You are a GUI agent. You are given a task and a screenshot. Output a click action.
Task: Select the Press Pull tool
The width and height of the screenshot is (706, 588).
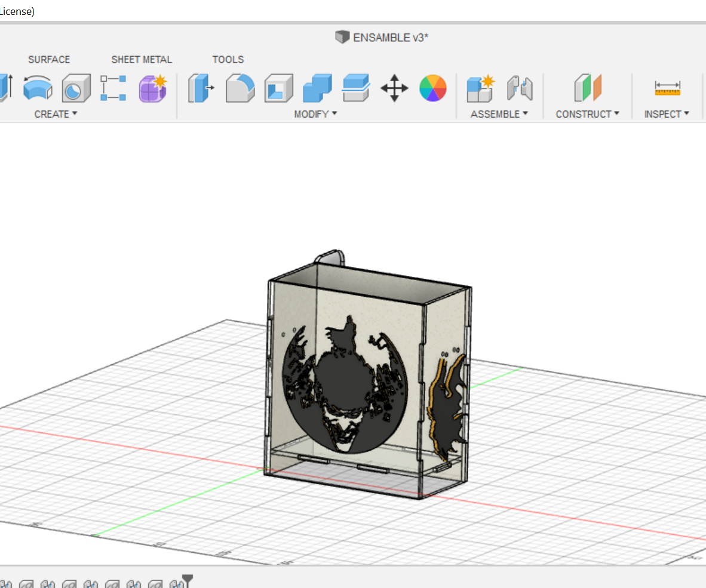tap(202, 88)
